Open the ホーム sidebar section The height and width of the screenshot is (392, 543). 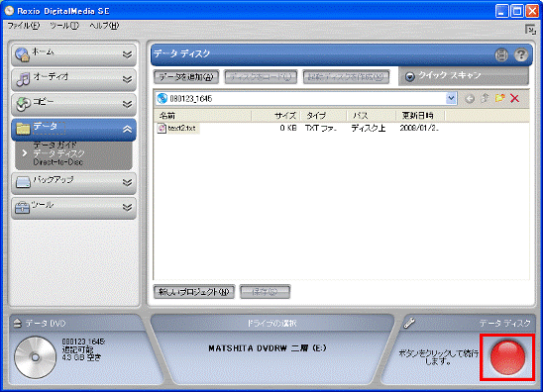tap(73, 54)
